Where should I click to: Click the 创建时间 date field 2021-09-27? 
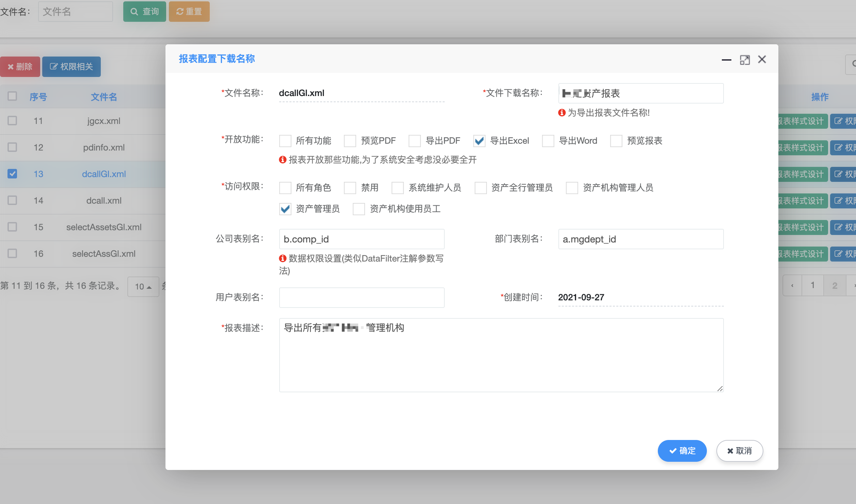click(641, 297)
